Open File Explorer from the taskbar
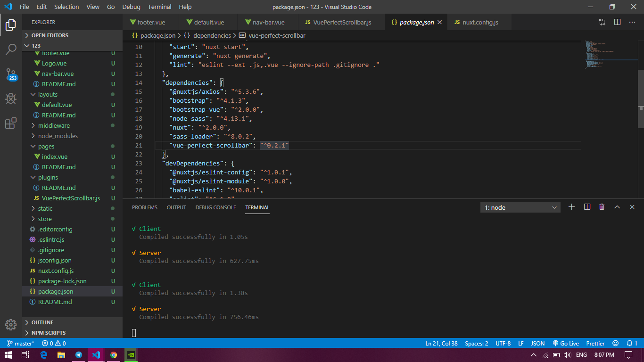 tap(61, 354)
